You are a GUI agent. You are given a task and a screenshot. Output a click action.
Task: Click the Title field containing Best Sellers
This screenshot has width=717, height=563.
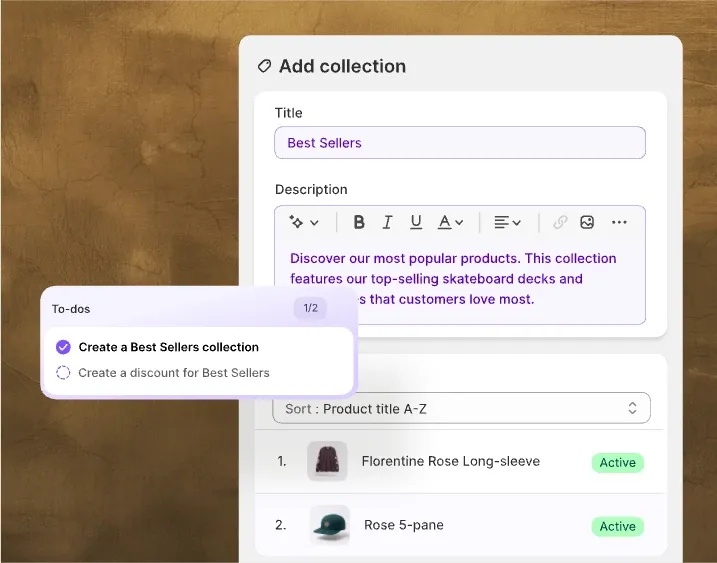click(459, 143)
